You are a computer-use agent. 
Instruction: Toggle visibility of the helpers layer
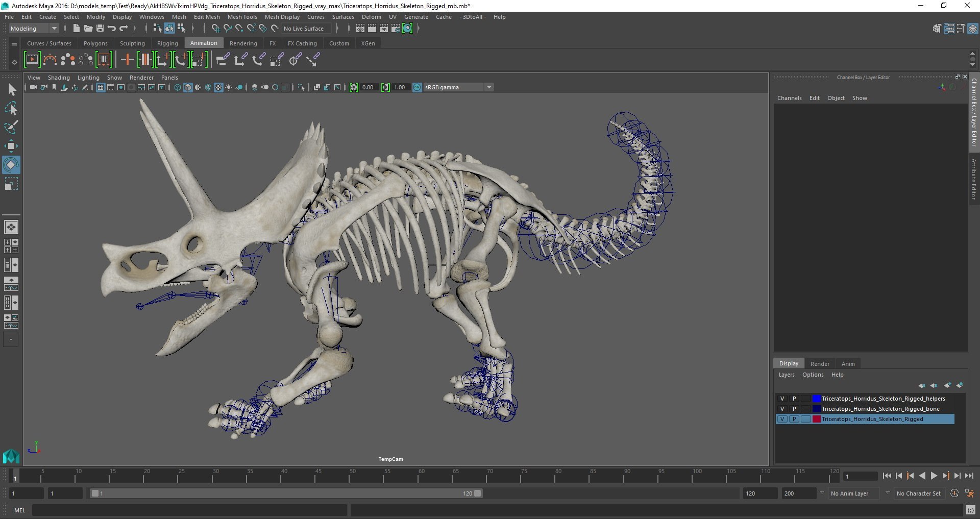coord(782,399)
